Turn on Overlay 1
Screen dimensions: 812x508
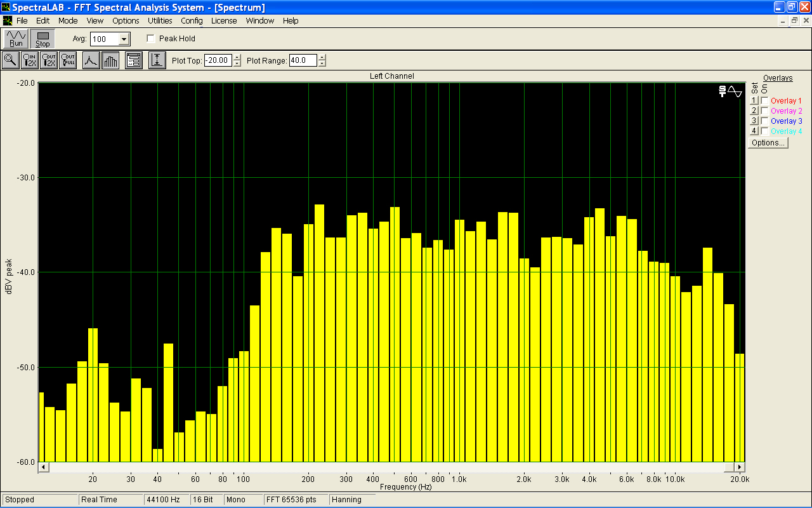(x=764, y=101)
